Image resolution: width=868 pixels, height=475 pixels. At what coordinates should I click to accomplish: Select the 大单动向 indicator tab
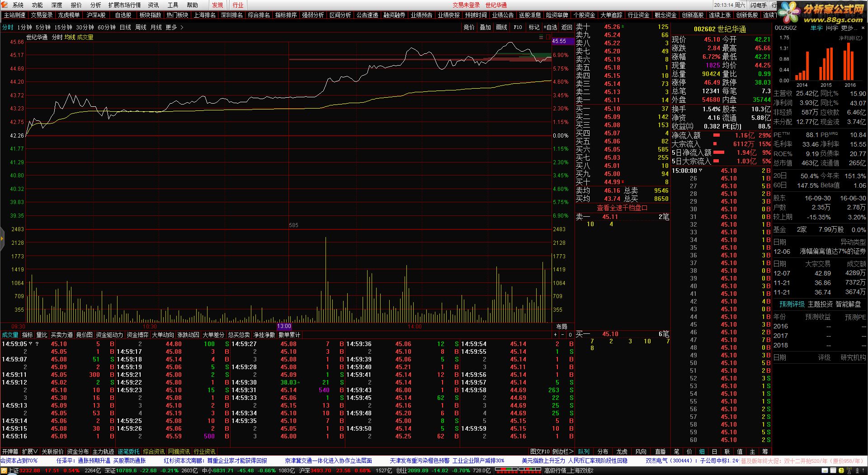click(163, 335)
